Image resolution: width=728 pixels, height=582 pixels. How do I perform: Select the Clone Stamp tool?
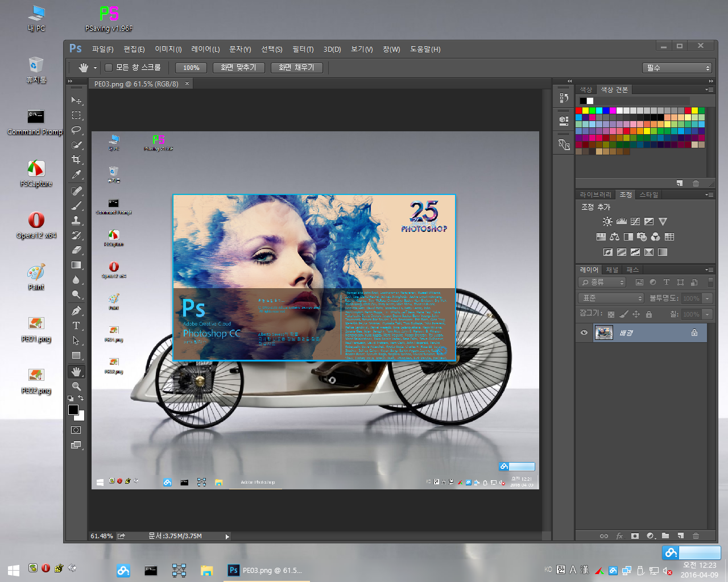tap(76, 221)
